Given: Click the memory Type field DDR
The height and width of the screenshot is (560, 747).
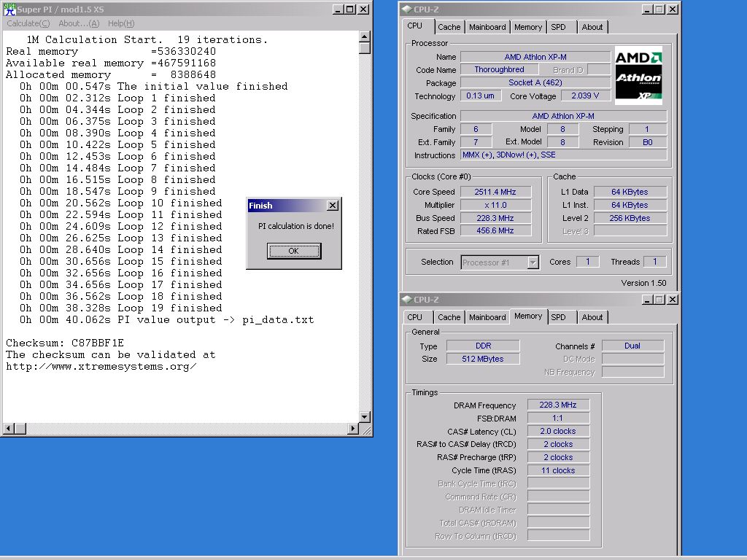Looking at the screenshot, I should [x=483, y=346].
